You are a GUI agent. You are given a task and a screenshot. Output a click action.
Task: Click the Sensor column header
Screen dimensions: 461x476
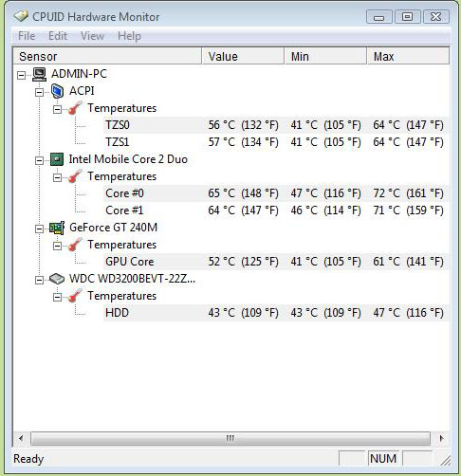(107, 56)
